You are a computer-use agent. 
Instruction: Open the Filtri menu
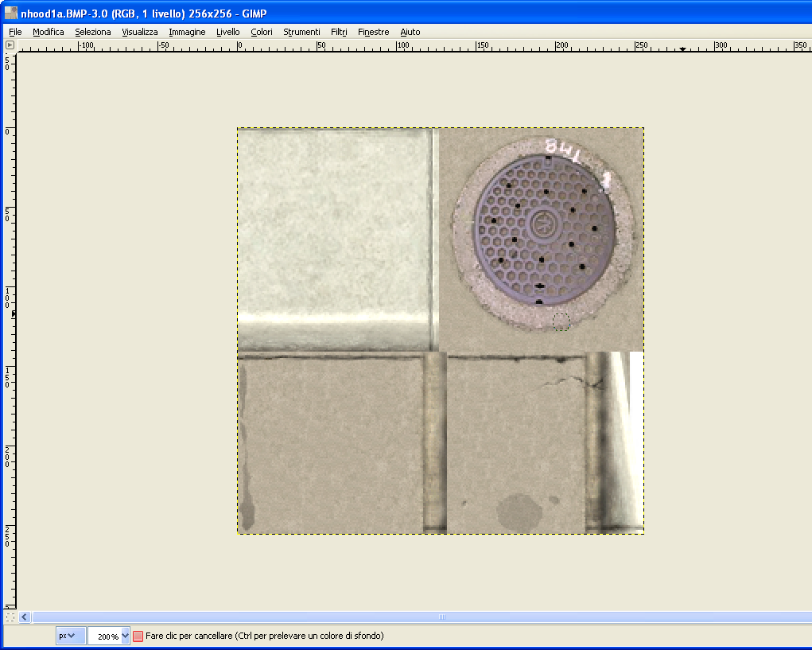click(339, 32)
